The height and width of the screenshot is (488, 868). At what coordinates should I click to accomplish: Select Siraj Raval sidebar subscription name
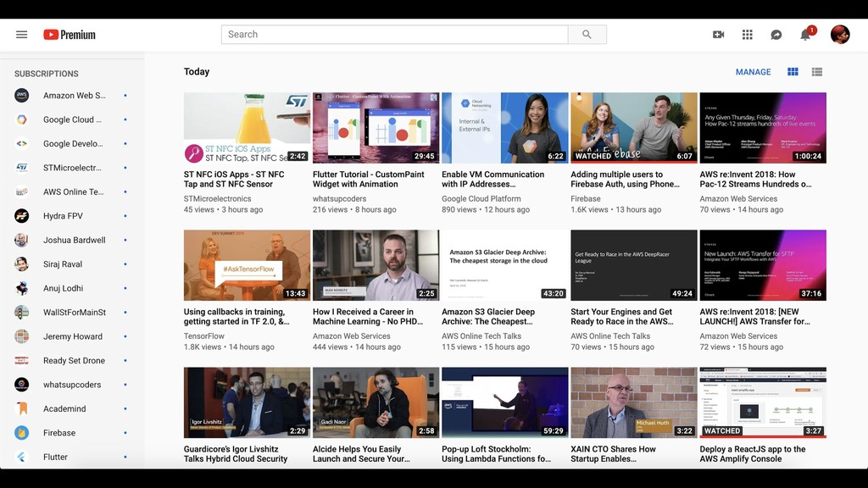[x=63, y=264]
